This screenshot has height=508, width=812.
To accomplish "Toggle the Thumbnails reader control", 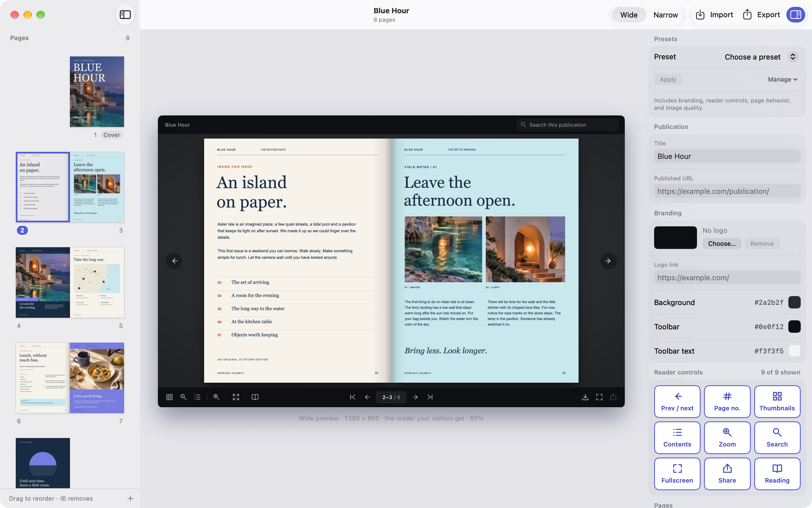I will click(777, 402).
